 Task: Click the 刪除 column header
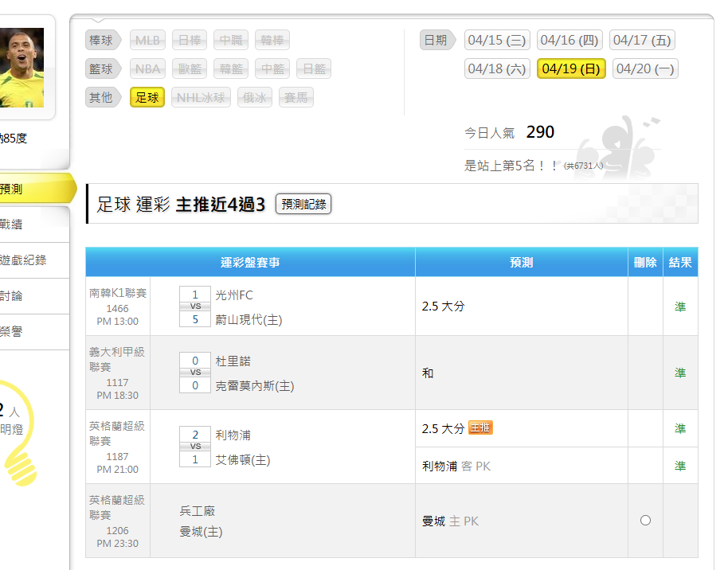tap(645, 262)
